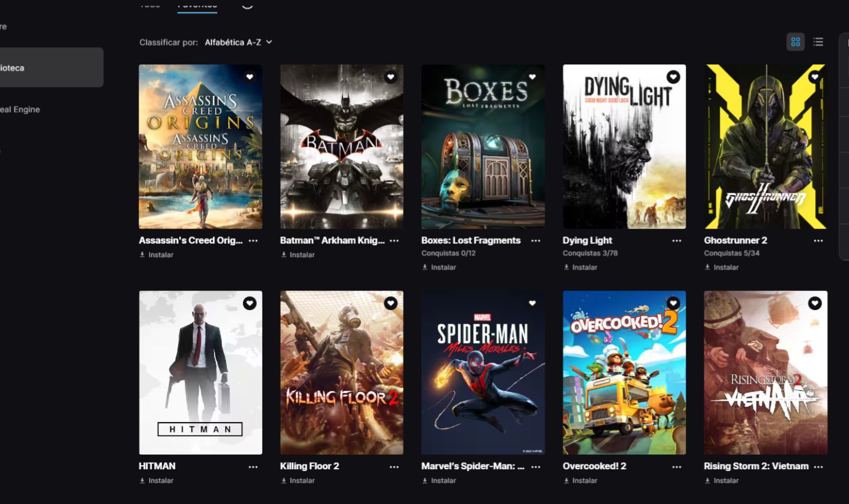Install Dying Light
849x504 pixels.
point(580,267)
